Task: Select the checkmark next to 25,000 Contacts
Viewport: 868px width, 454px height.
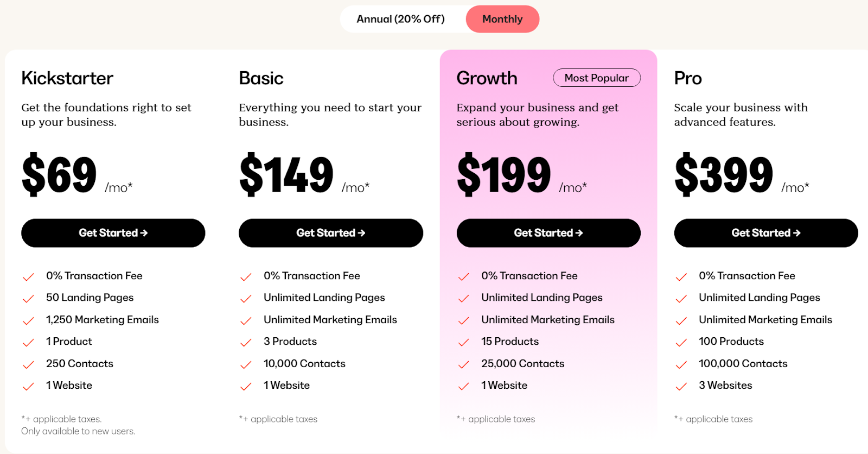Action: pyautogui.click(x=464, y=364)
